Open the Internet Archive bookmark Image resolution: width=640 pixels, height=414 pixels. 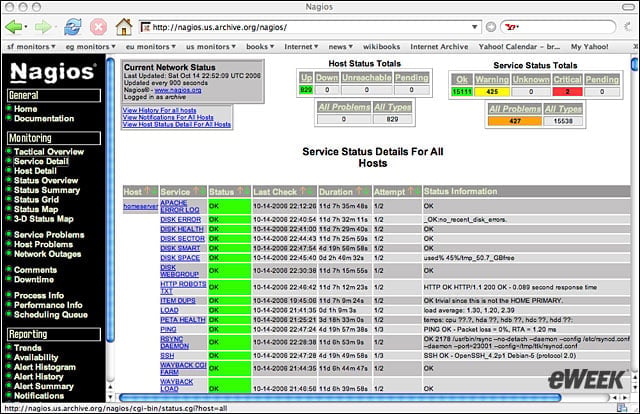point(439,47)
